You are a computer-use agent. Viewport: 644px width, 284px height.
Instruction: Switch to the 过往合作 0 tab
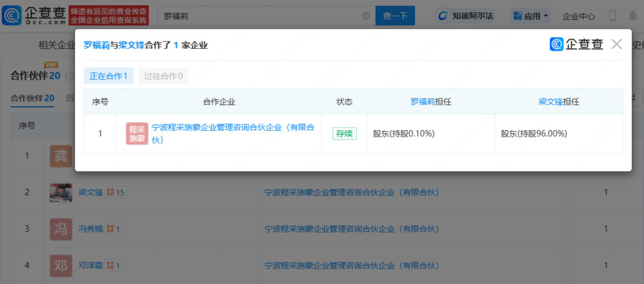(163, 76)
